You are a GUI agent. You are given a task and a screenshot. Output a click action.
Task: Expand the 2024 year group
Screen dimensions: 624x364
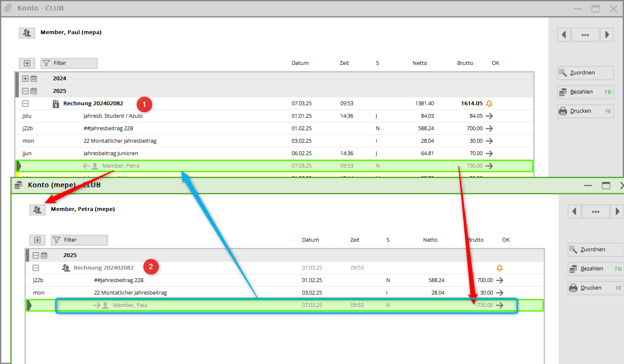click(25, 79)
